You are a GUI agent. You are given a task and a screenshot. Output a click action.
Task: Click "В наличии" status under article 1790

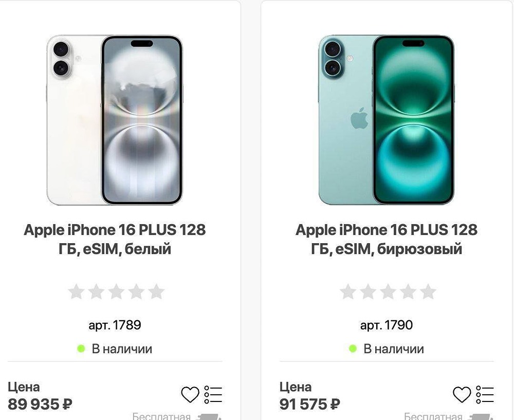(393, 349)
